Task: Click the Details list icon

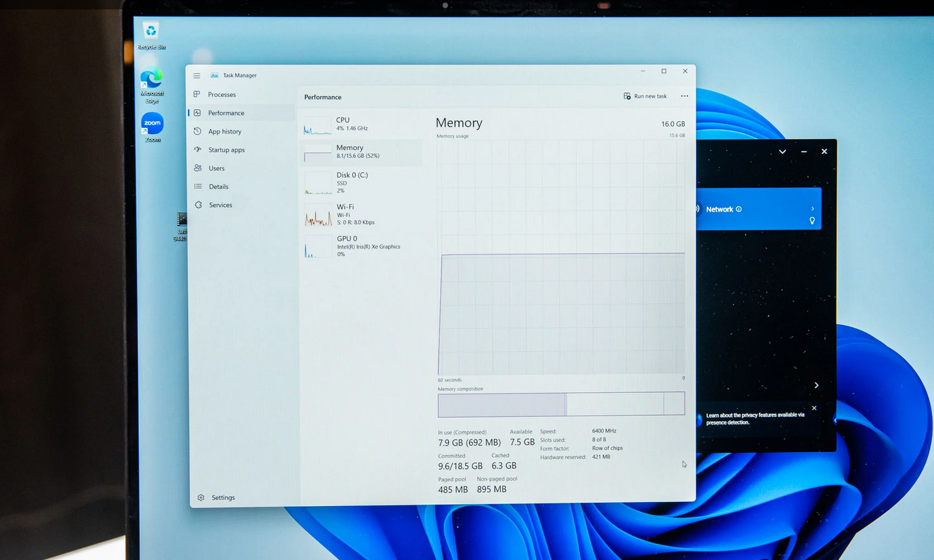Action: click(197, 187)
